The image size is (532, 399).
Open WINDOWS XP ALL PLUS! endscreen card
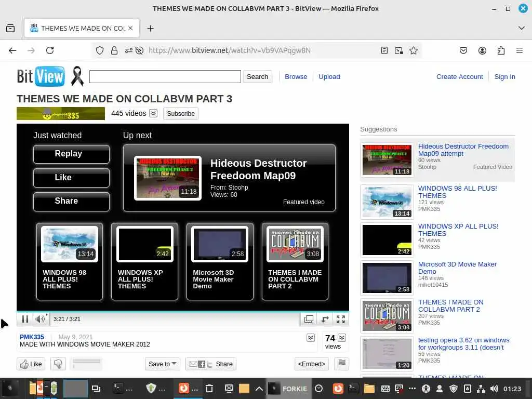click(144, 262)
